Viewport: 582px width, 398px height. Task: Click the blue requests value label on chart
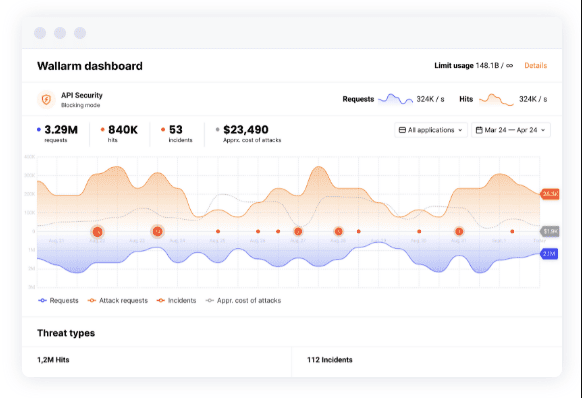coord(549,254)
